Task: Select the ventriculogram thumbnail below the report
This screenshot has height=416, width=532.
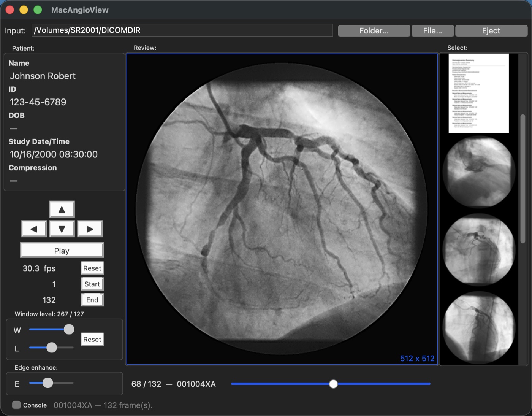Action: pyautogui.click(x=479, y=172)
